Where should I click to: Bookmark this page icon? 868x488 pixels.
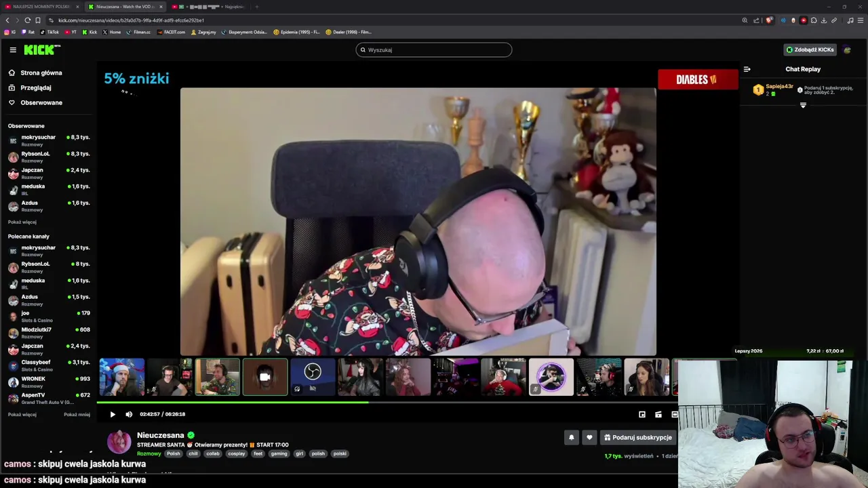coord(37,20)
